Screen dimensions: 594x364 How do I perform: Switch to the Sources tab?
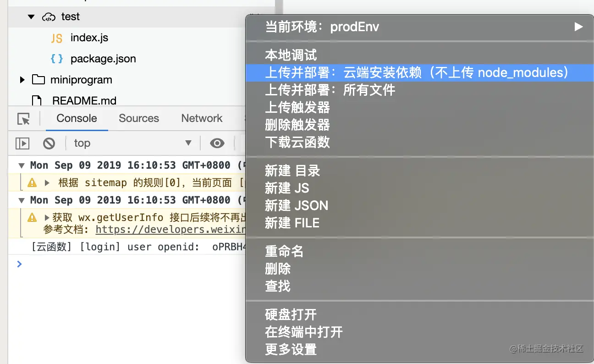[x=139, y=118]
